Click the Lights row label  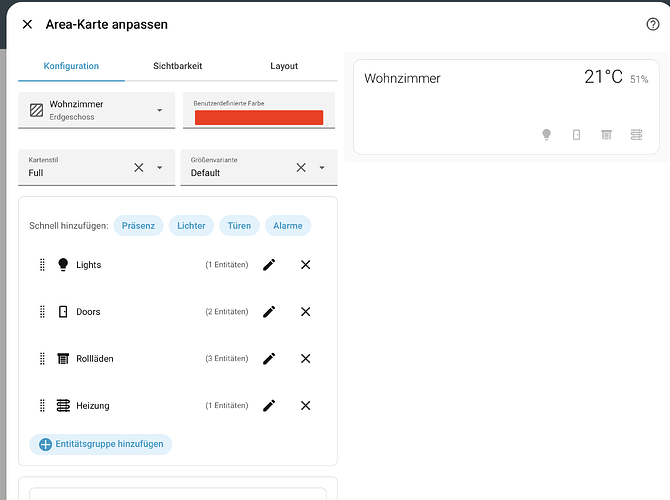tap(88, 265)
